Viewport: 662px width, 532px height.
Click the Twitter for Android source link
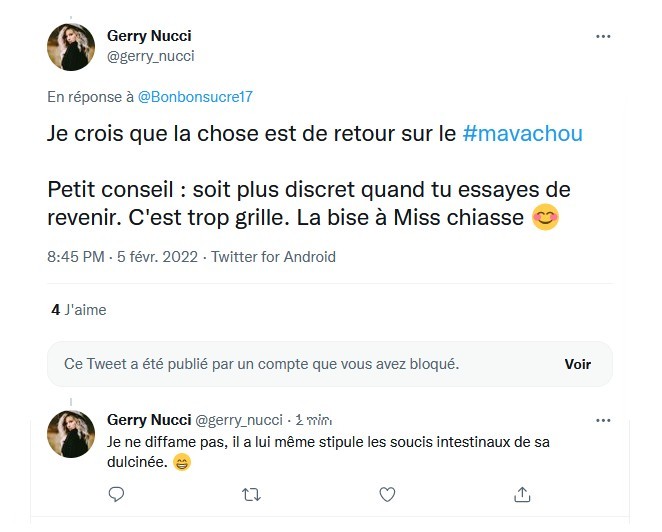point(273,257)
